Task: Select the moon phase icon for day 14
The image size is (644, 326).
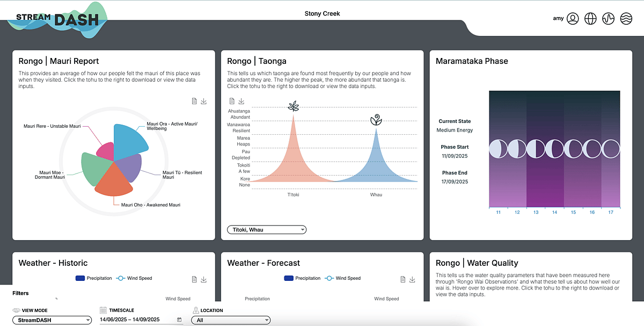Action: 554,148
